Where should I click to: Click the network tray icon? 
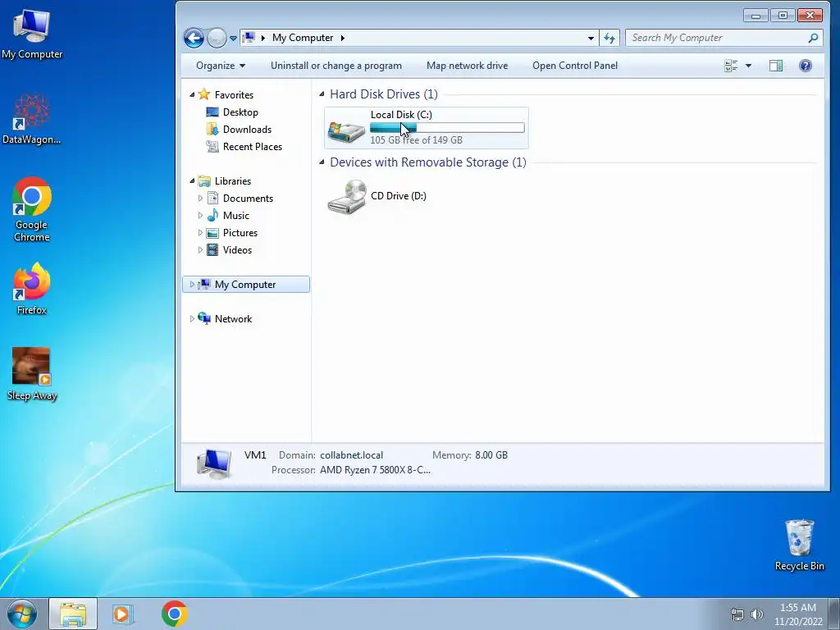pos(737,614)
